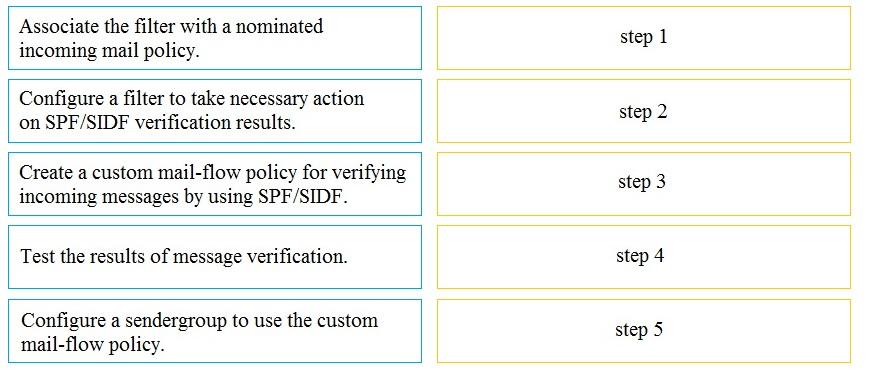The width and height of the screenshot is (876, 373).
Task: Select 'Test the results of message verification' box
Action: pos(215,257)
